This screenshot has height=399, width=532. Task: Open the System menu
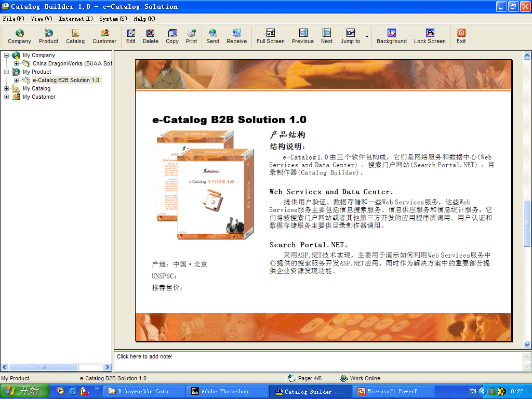pyautogui.click(x=113, y=19)
